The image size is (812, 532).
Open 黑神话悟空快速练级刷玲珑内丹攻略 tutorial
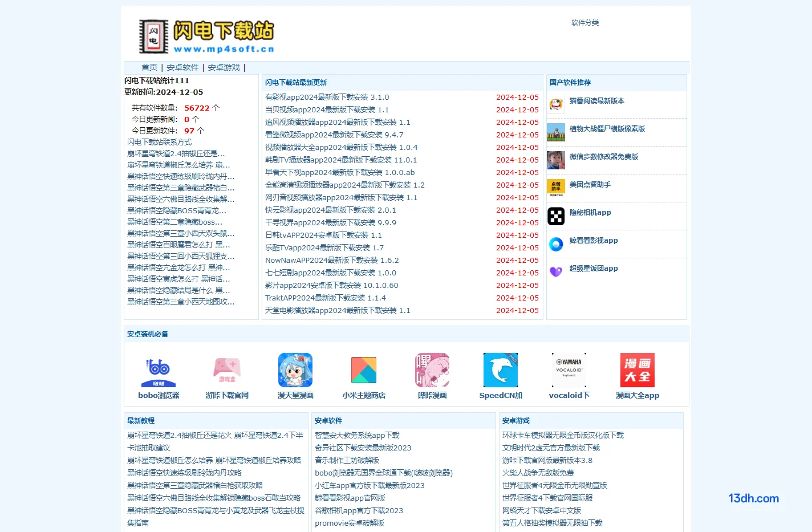184,473
